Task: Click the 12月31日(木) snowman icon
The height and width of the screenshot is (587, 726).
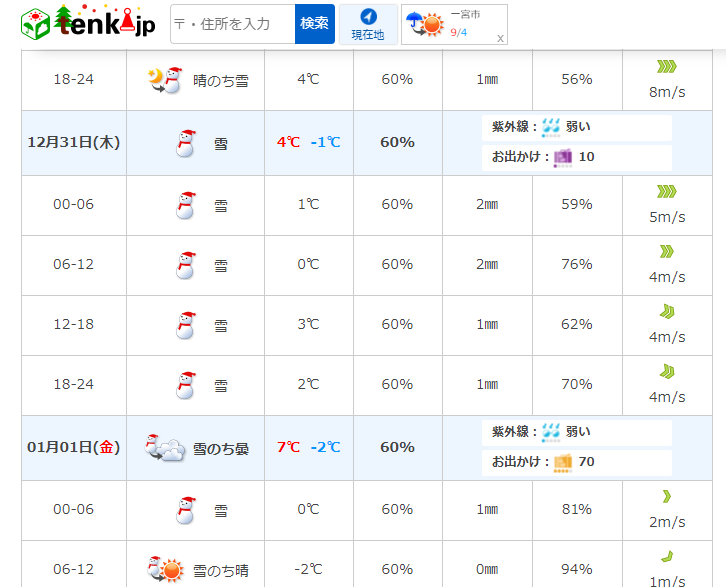Action: coord(185,143)
